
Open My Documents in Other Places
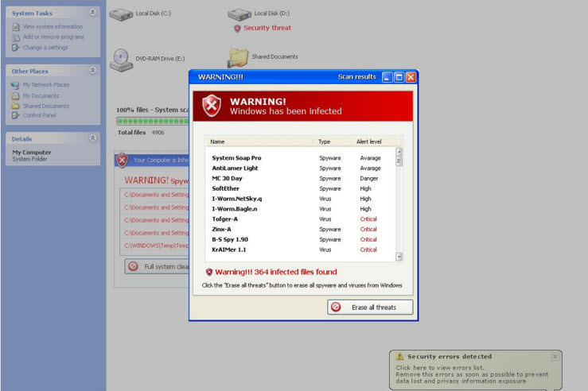(41, 96)
